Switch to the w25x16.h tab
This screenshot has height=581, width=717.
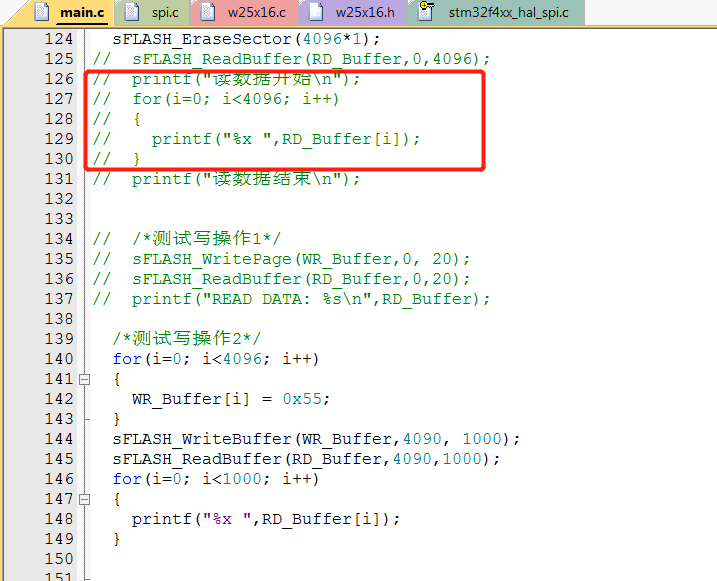coord(353,12)
